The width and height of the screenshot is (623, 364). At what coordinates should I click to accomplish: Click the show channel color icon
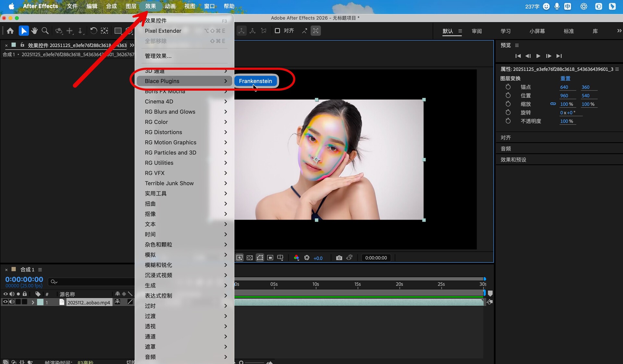[296, 258]
